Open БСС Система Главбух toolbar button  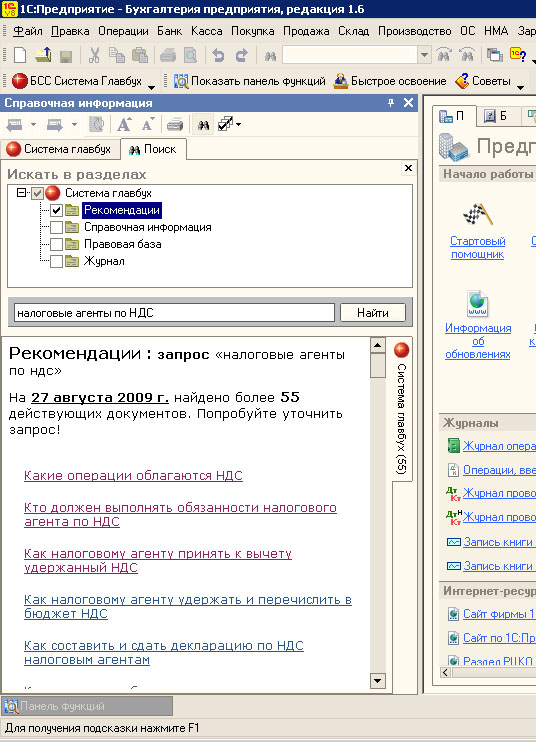point(77,81)
